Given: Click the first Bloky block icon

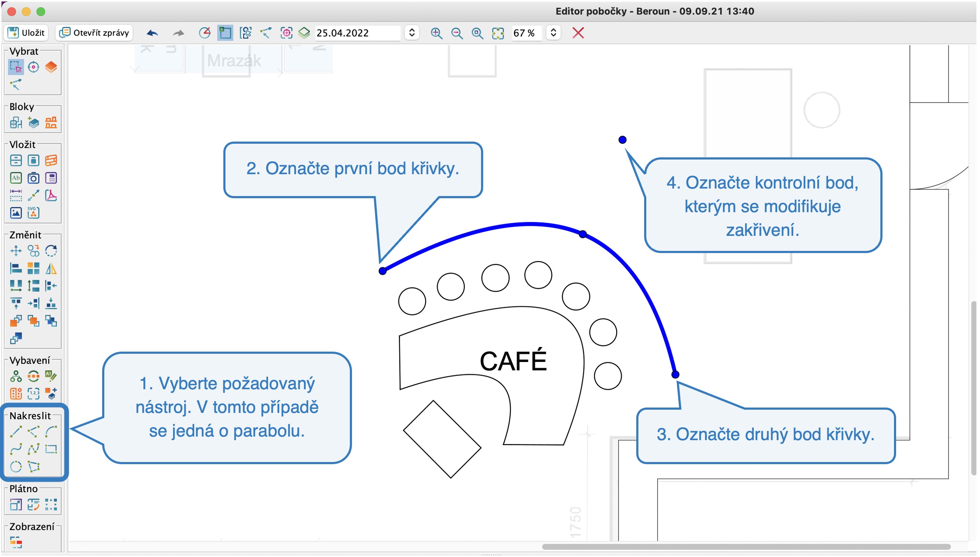Looking at the screenshot, I should click(x=16, y=123).
